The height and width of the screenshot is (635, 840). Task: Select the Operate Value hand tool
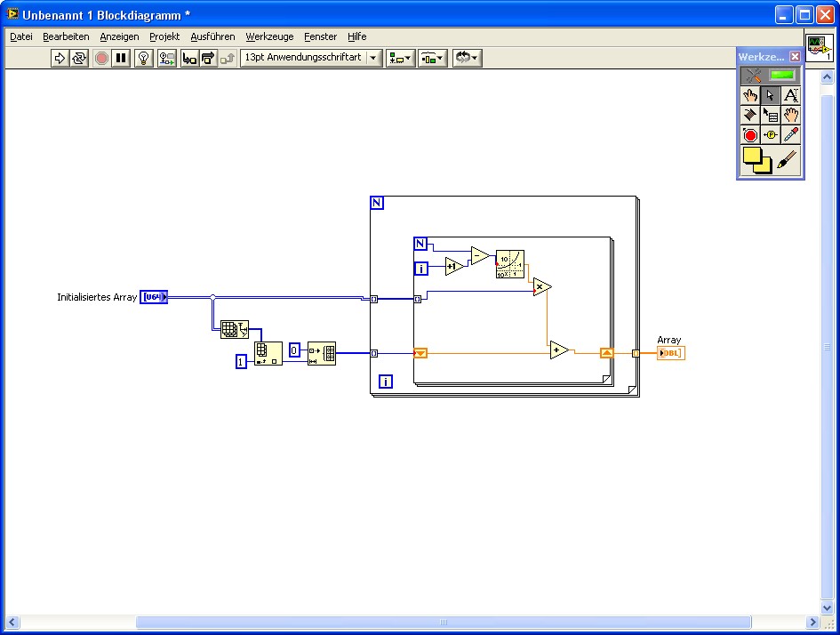(750, 96)
